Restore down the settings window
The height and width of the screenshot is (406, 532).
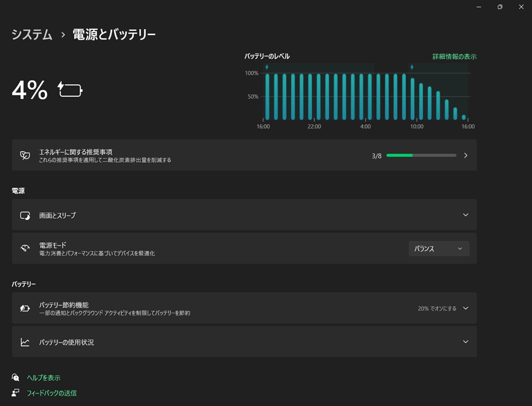(x=500, y=7)
